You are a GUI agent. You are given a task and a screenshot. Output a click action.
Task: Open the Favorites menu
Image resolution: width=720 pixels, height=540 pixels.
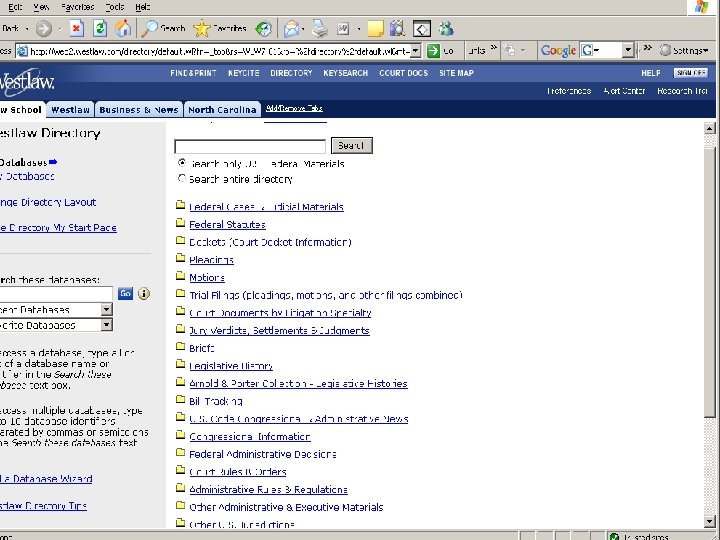78,7
